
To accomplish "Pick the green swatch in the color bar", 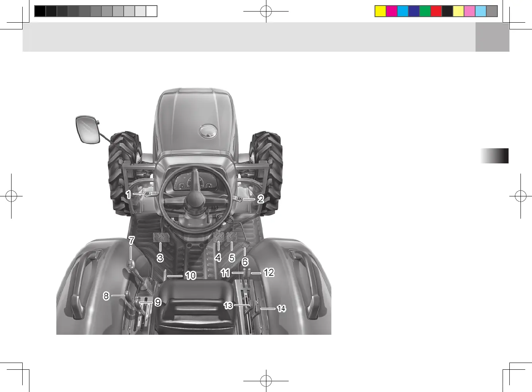I will pyautogui.click(x=425, y=11).
